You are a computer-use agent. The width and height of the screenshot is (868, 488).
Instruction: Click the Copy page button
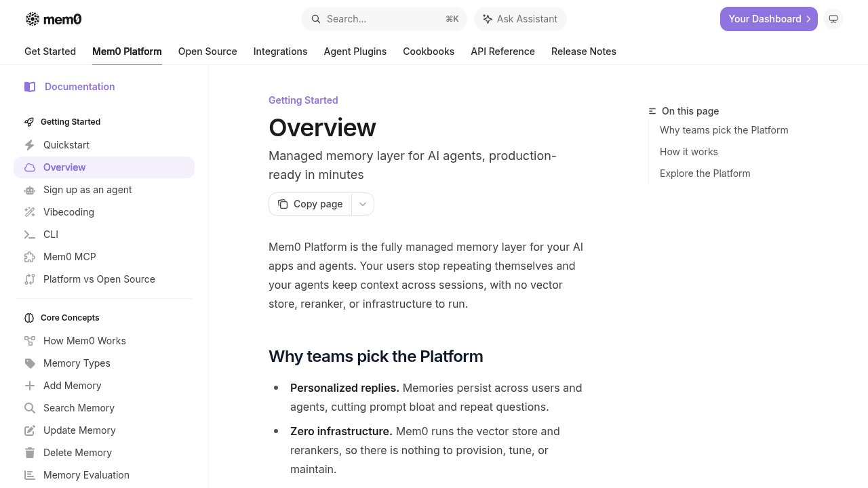pos(311,204)
